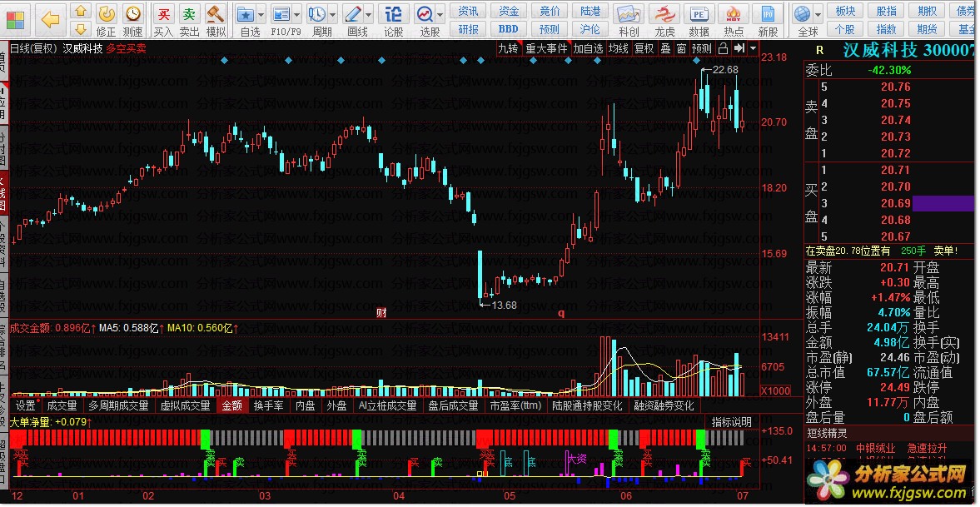Switch to 多周期成交量 tab
980x507 pixels.
118,405
